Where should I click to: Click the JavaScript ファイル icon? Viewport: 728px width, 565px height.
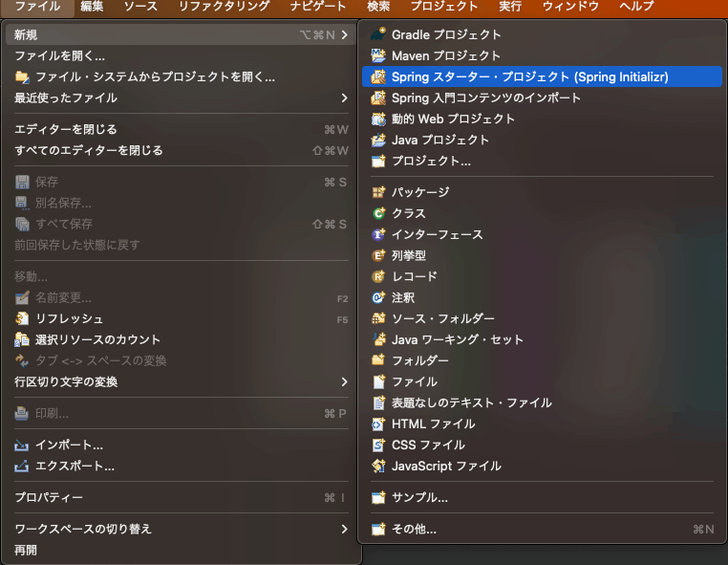[378, 466]
